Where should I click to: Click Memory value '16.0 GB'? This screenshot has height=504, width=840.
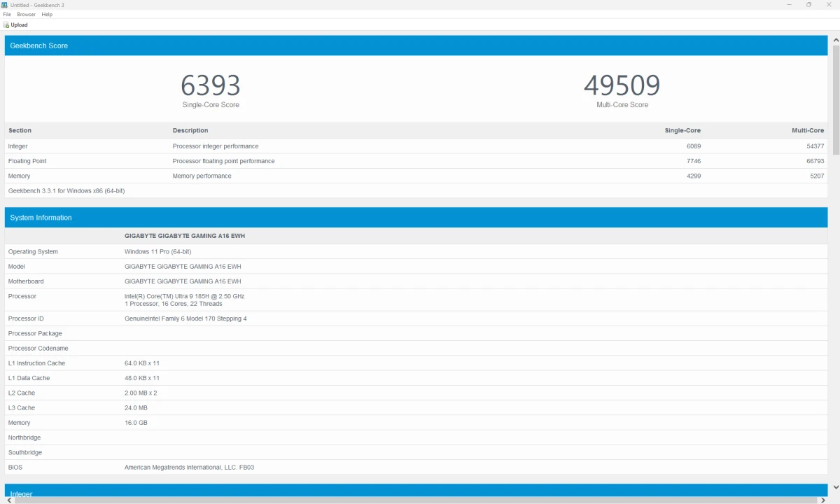click(136, 423)
